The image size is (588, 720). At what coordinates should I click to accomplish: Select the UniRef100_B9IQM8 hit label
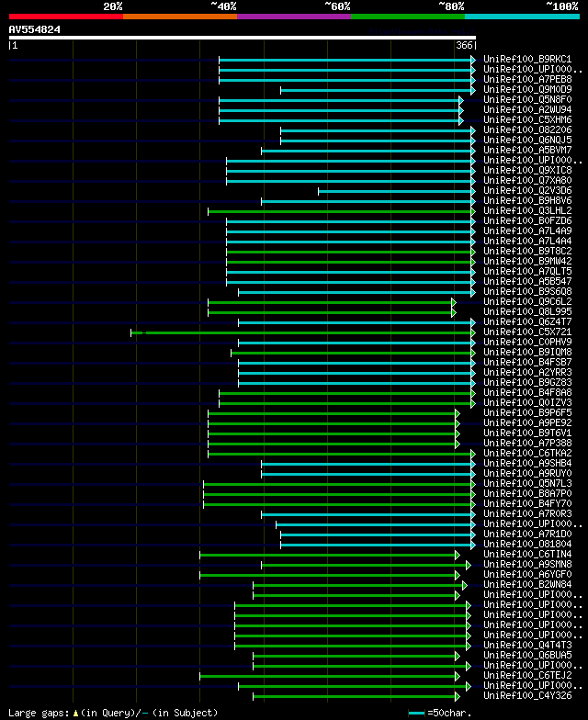click(x=527, y=353)
